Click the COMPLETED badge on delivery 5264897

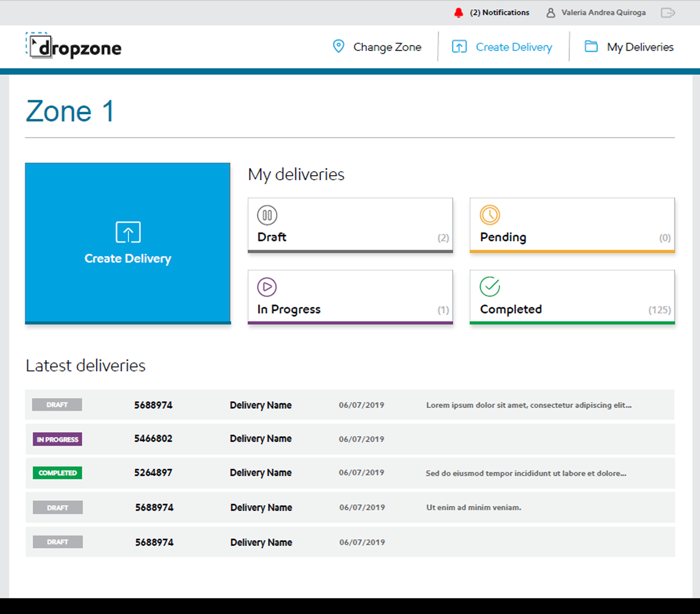click(x=57, y=472)
